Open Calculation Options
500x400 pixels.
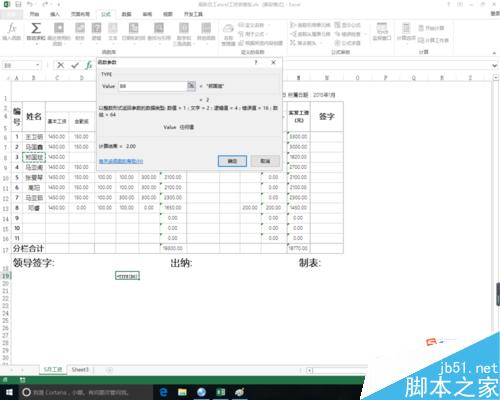tap(406, 32)
